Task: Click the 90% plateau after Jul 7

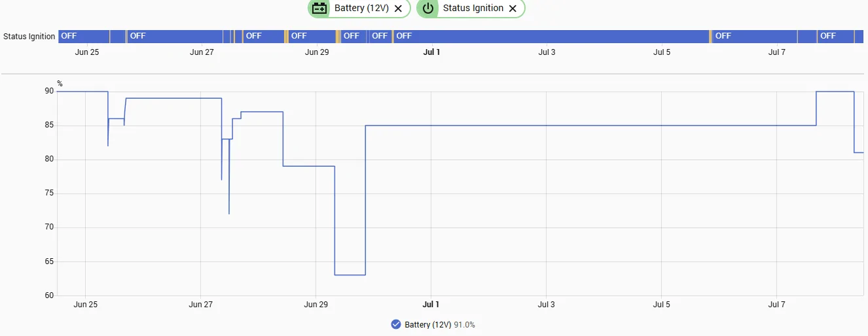Action: tap(835, 92)
